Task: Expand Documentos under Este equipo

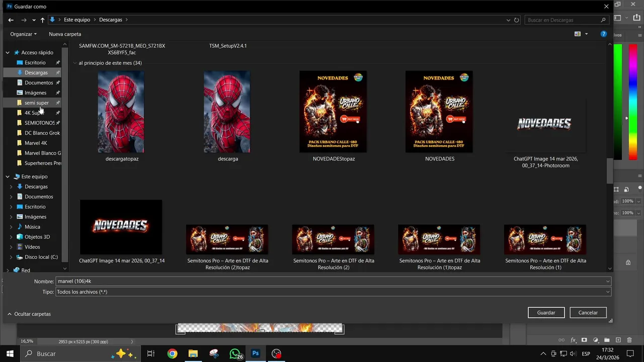Action: coord(11,197)
